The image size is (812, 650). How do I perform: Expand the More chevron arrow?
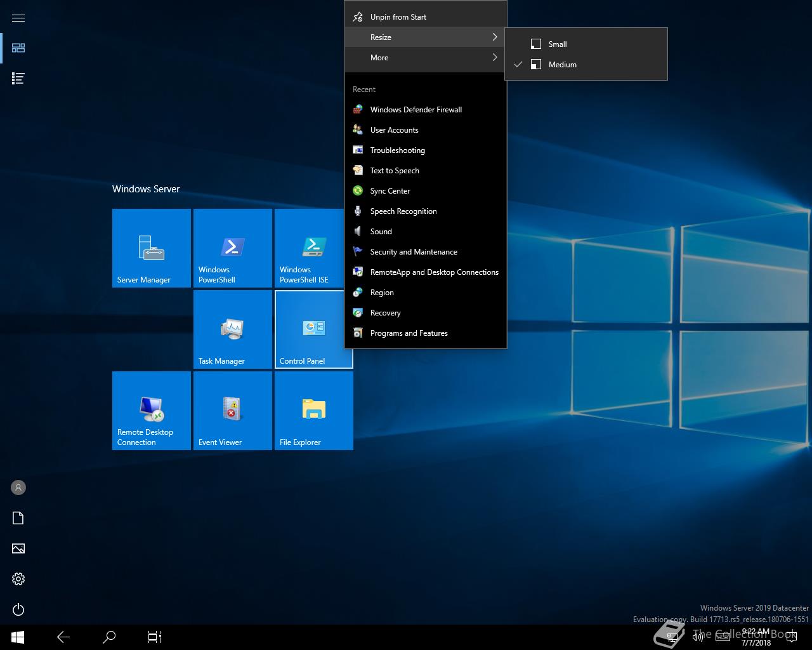[495, 58]
